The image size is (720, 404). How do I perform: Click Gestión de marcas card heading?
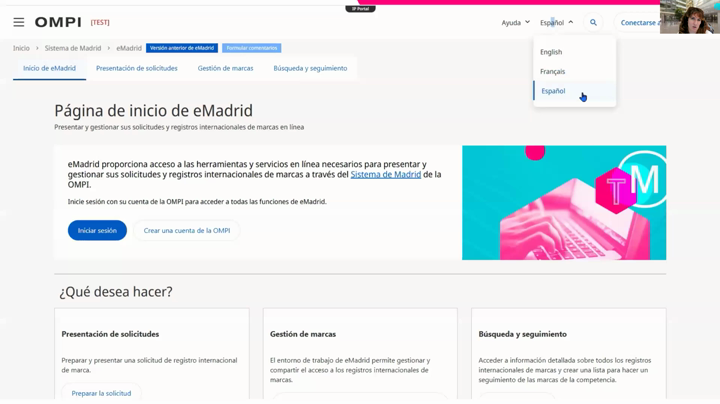tap(303, 334)
